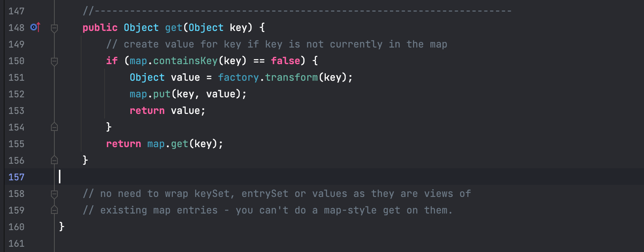
Task: Click the get method name in the declaration
Action: point(174,28)
